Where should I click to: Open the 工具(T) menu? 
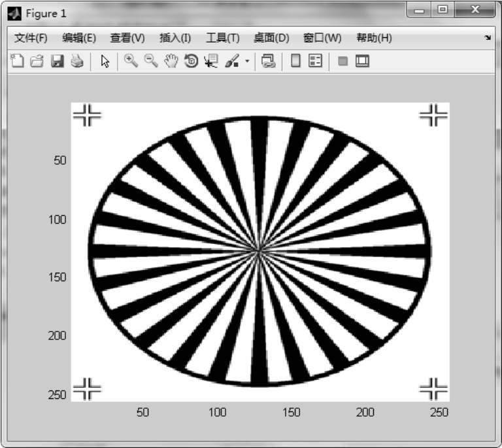223,38
